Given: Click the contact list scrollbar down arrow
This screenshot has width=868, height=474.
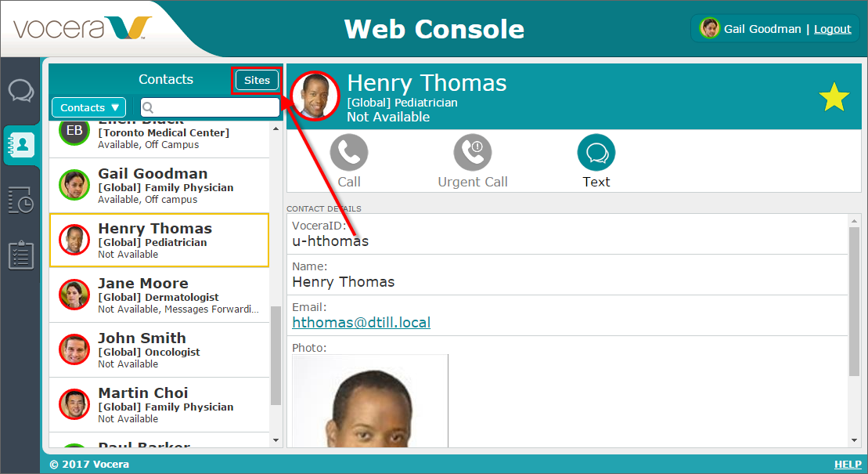Looking at the screenshot, I should [x=276, y=440].
